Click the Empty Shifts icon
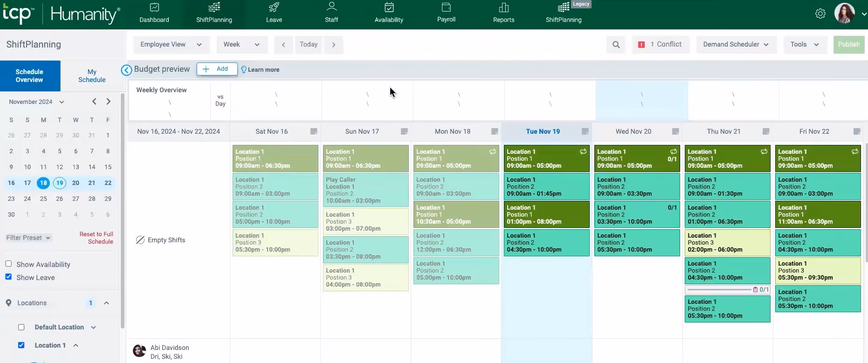The width and height of the screenshot is (868, 363). click(140, 240)
